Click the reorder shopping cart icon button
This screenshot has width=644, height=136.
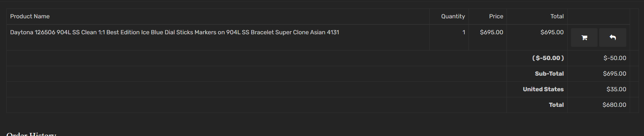[x=584, y=38]
